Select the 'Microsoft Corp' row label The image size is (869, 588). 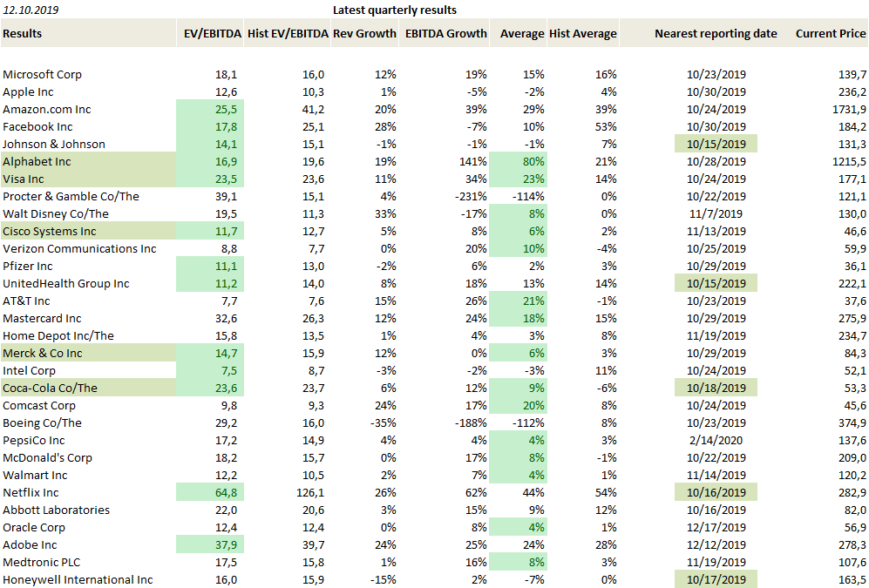point(42,74)
